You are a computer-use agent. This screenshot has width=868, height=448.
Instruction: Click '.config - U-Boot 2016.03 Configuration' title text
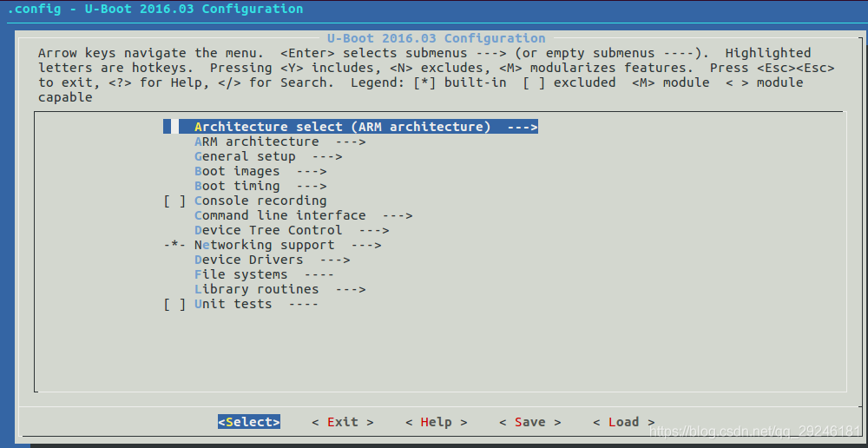(155, 9)
